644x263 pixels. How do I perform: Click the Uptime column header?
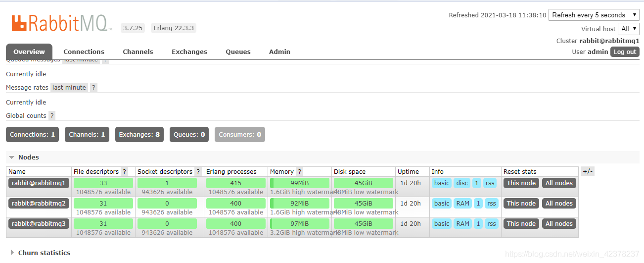(408, 171)
